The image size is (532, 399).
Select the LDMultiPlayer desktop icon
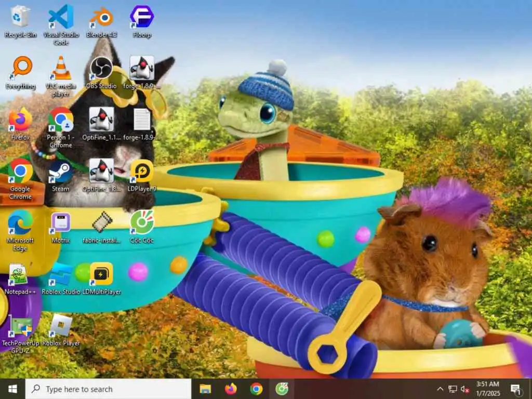[101, 278]
